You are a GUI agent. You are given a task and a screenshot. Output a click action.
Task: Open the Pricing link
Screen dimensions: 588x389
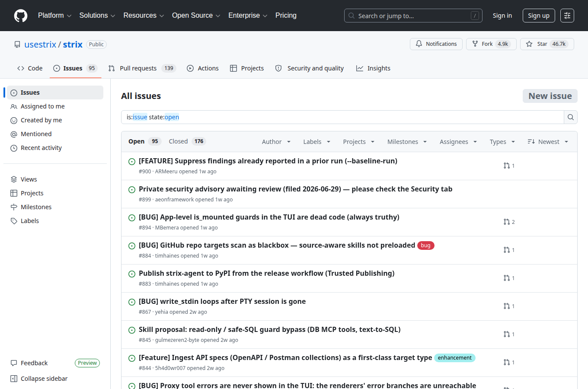click(286, 16)
